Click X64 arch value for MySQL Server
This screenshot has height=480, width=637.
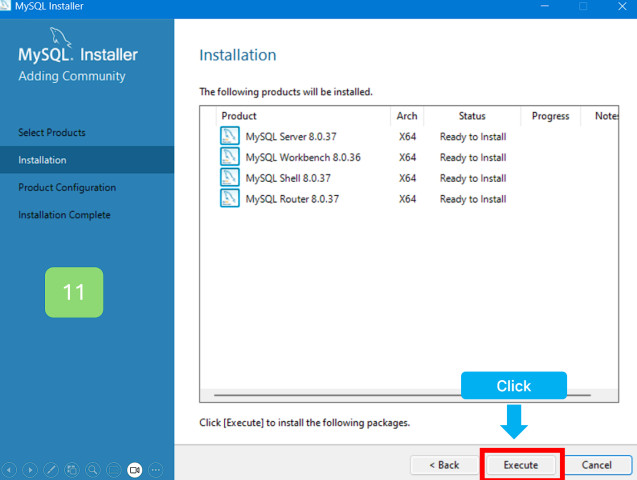(x=407, y=137)
